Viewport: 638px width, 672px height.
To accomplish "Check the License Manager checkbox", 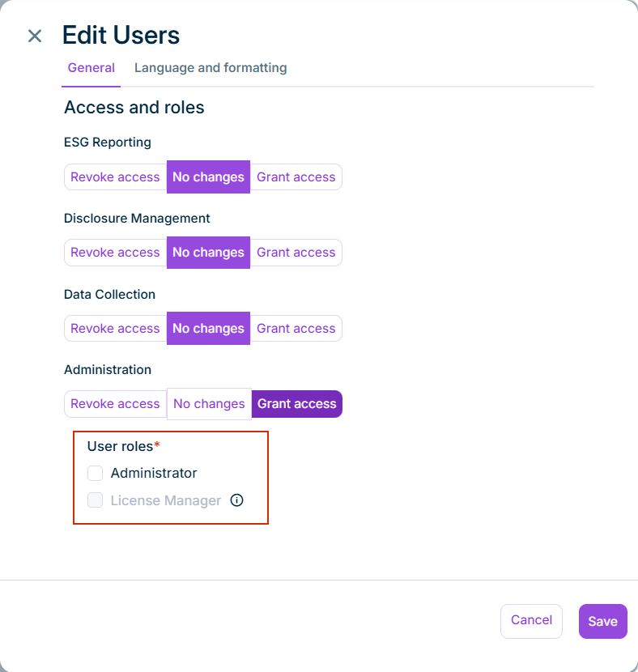I will pyautogui.click(x=95, y=500).
